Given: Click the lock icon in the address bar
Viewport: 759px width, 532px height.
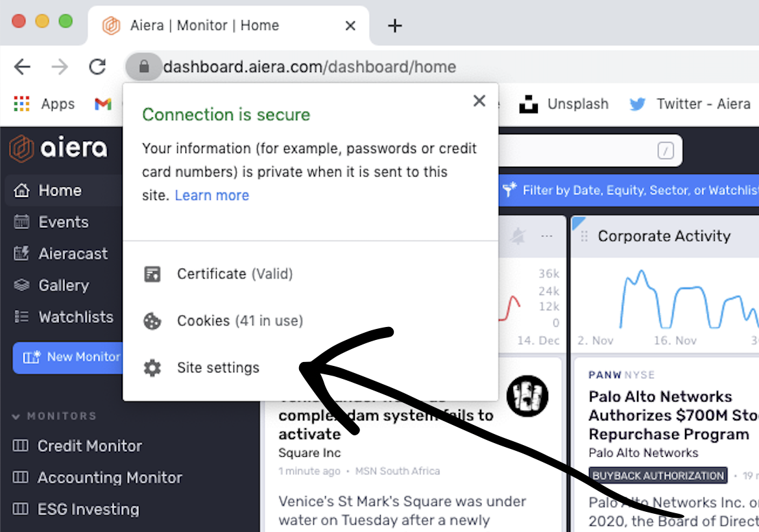Looking at the screenshot, I should tap(144, 66).
